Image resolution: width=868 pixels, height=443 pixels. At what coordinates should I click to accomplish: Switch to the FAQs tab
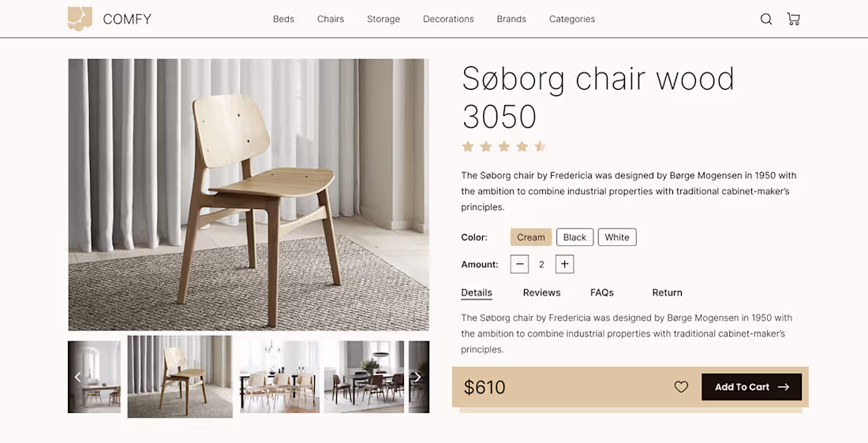[602, 292]
